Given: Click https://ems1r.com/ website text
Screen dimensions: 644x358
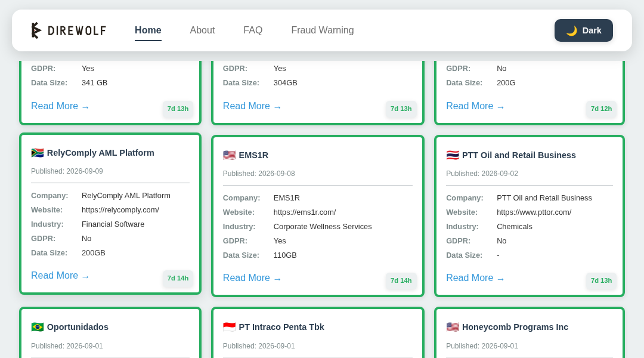Looking at the screenshot, I should (305, 212).
